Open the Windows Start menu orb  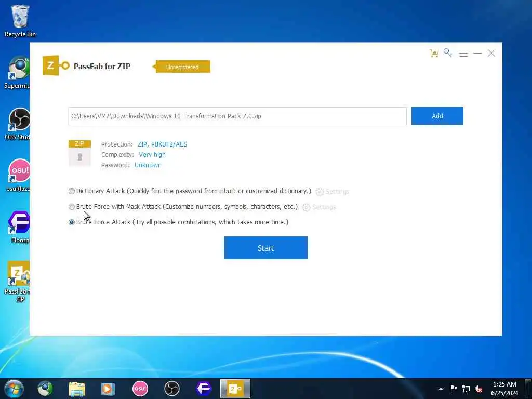[x=14, y=389]
